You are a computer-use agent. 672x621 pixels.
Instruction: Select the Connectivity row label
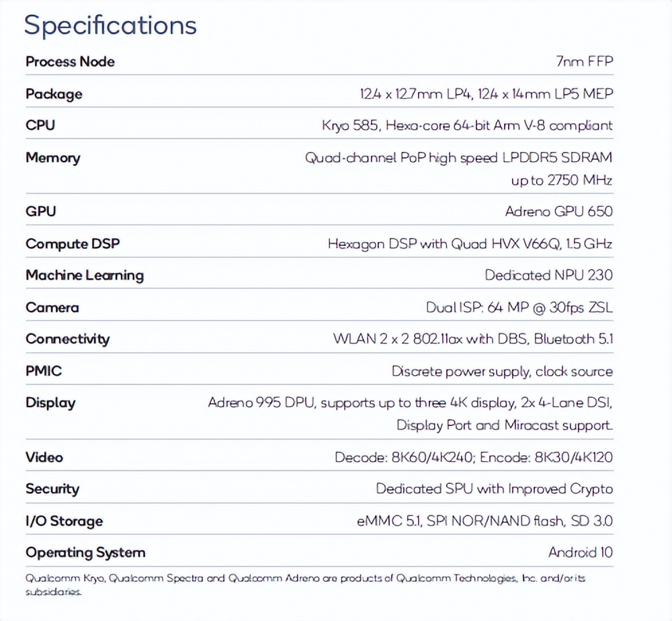click(x=67, y=339)
